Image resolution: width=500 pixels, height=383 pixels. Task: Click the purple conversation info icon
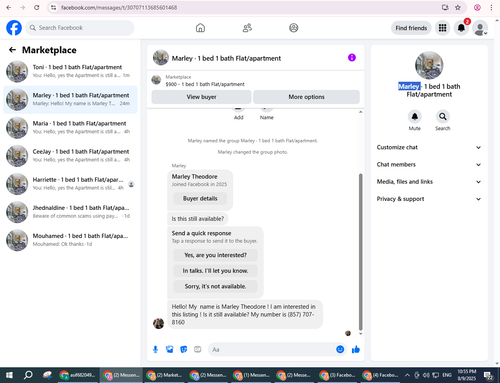(352, 58)
